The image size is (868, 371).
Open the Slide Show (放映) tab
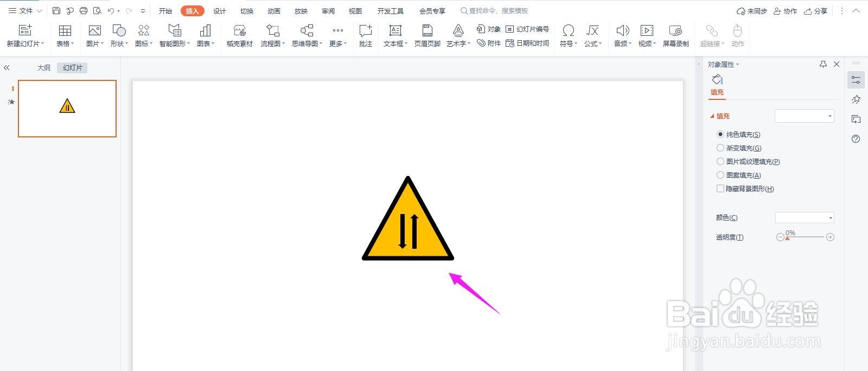click(x=301, y=11)
